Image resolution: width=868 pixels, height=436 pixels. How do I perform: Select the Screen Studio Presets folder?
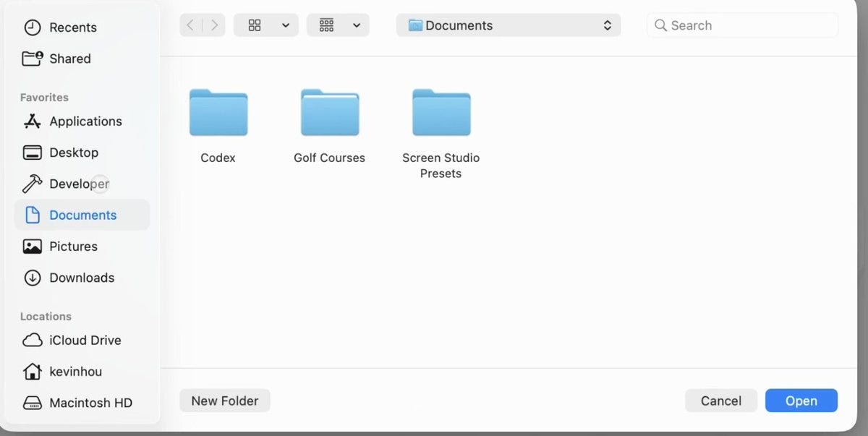[x=441, y=113]
